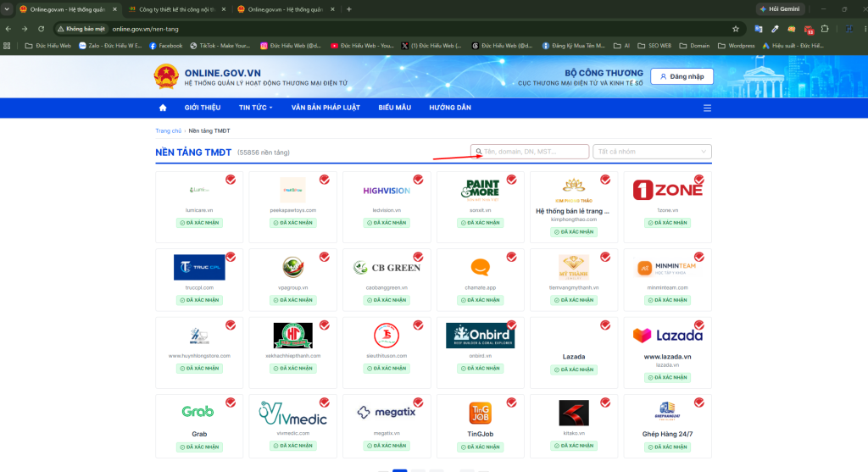Open the Instagram Đức Hiếu Web bookmark
Image resolution: width=868 pixels, height=472 pixels.
[291, 46]
